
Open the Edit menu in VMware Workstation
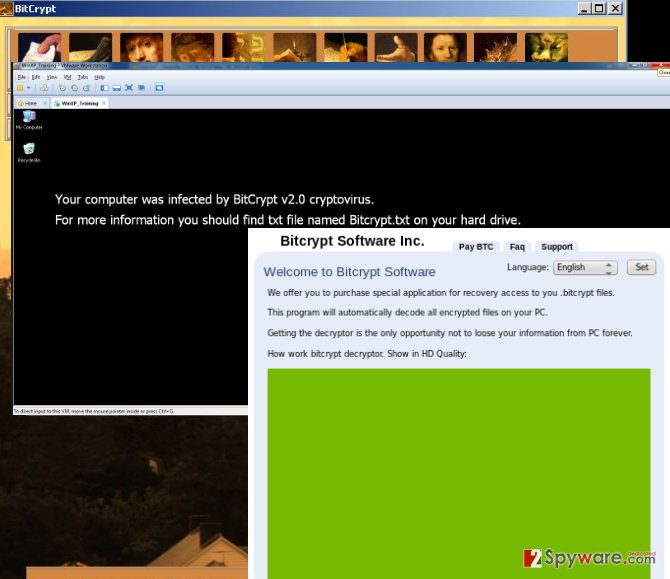tap(36, 77)
